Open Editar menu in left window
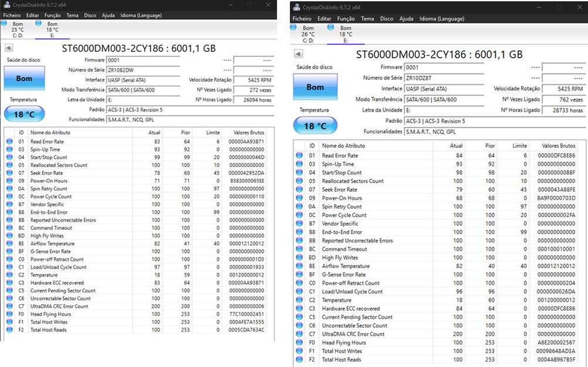The image size is (588, 367). (x=32, y=15)
